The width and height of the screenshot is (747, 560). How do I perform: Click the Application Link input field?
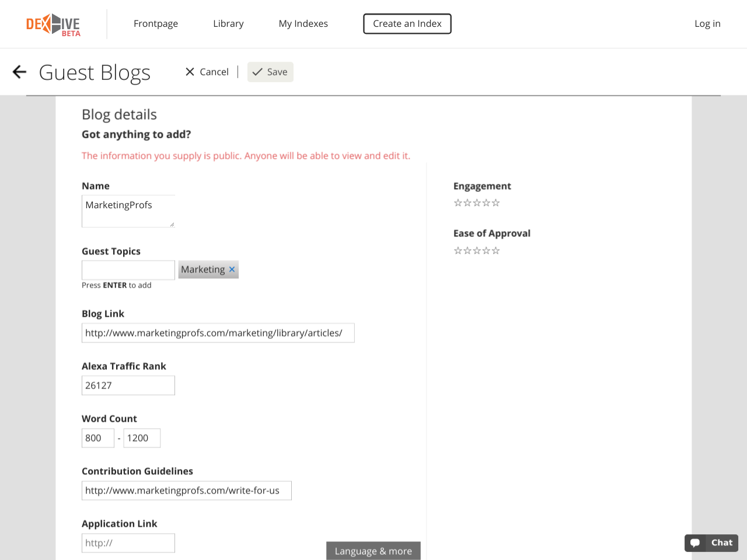[128, 543]
